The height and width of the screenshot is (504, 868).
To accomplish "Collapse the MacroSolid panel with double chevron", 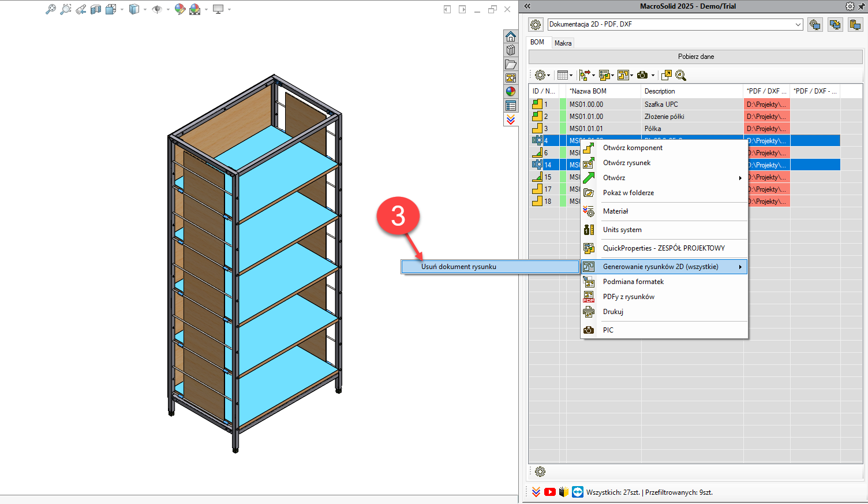I will (x=527, y=6).
